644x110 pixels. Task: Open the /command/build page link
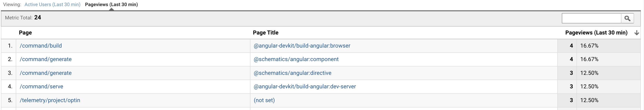point(41,46)
